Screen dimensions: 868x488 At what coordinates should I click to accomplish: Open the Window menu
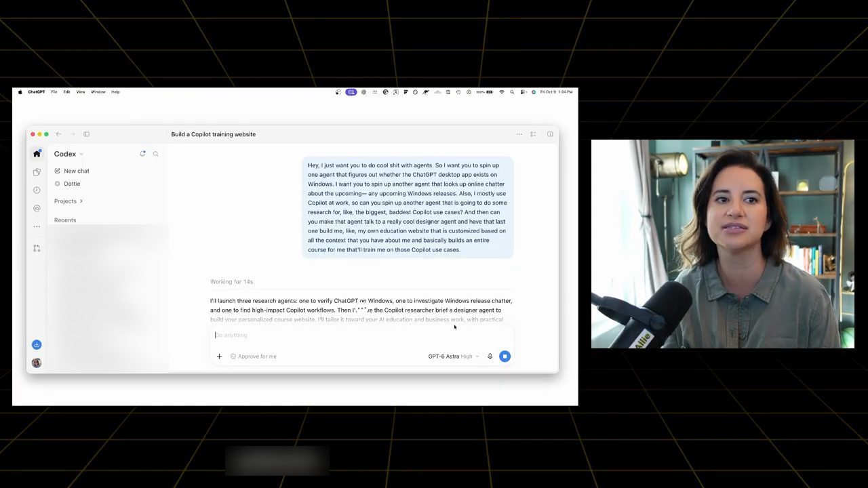click(x=98, y=92)
